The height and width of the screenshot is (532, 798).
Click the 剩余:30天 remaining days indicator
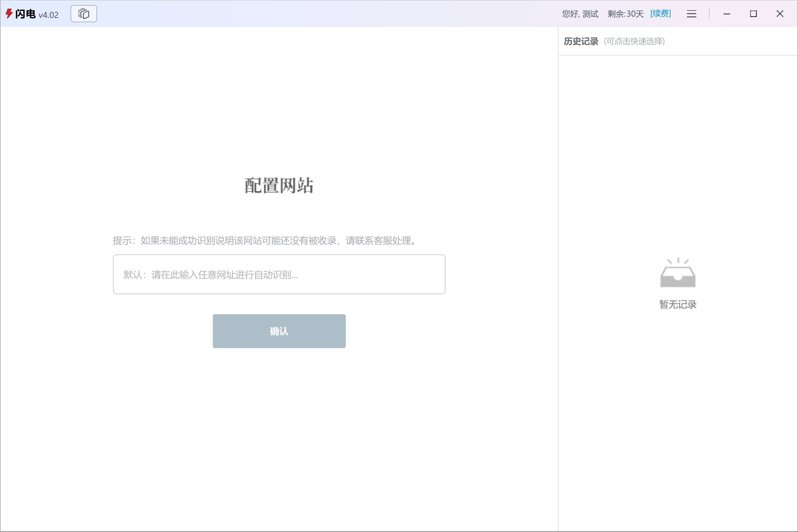(625, 14)
